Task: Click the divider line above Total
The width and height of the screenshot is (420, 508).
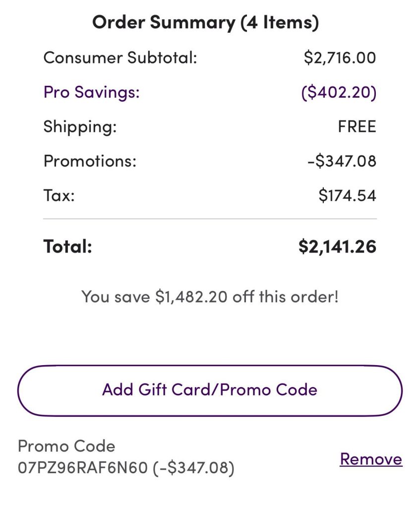Action: click(x=210, y=219)
